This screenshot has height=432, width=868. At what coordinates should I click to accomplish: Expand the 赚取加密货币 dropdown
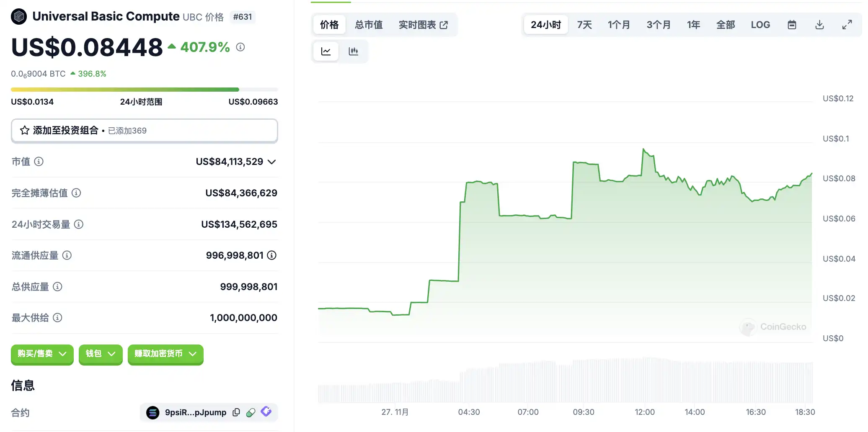tap(165, 354)
